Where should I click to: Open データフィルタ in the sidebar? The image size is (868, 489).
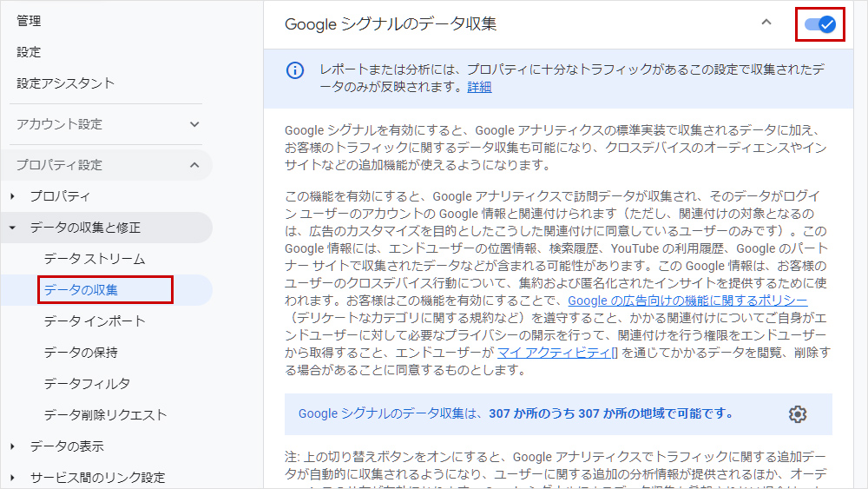(x=87, y=384)
